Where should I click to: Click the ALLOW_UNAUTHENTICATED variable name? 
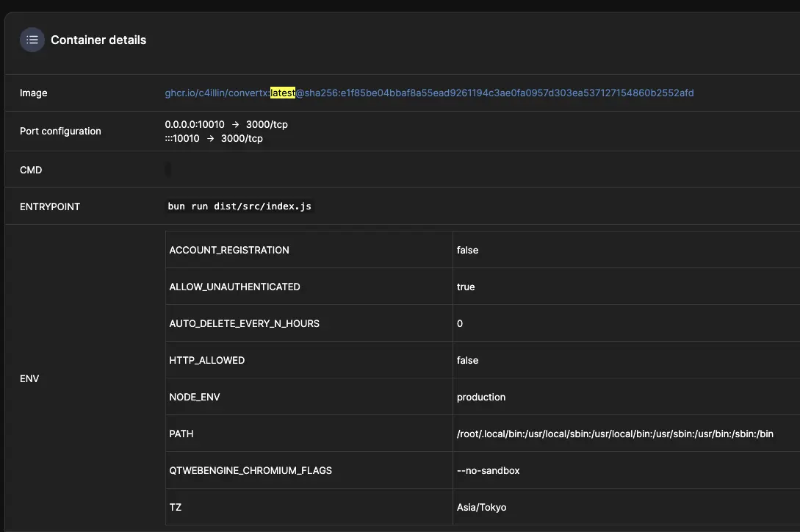tap(234, 287)
